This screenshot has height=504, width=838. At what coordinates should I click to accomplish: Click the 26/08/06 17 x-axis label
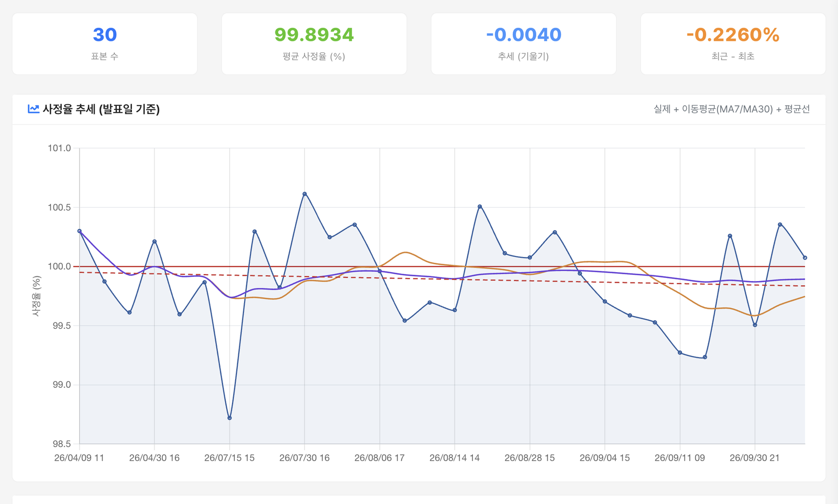[380, 458]
